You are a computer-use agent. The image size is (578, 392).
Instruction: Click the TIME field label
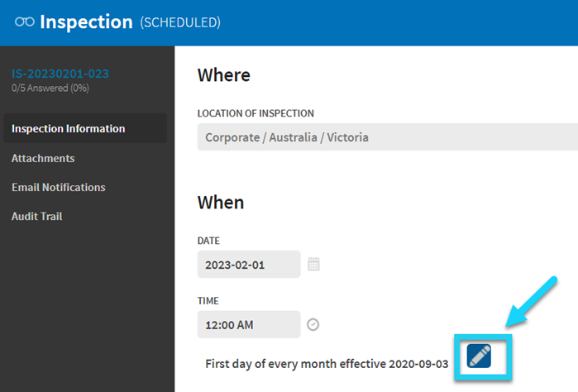coord(208,301)
